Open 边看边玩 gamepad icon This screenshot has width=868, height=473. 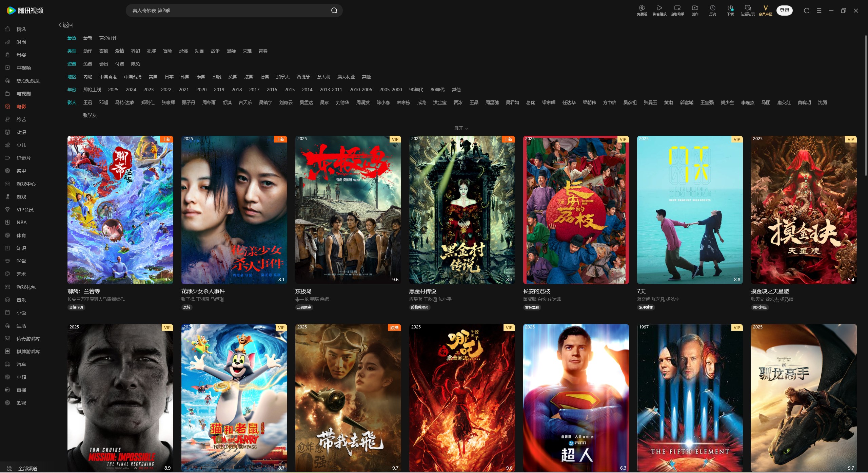[747, 10]
